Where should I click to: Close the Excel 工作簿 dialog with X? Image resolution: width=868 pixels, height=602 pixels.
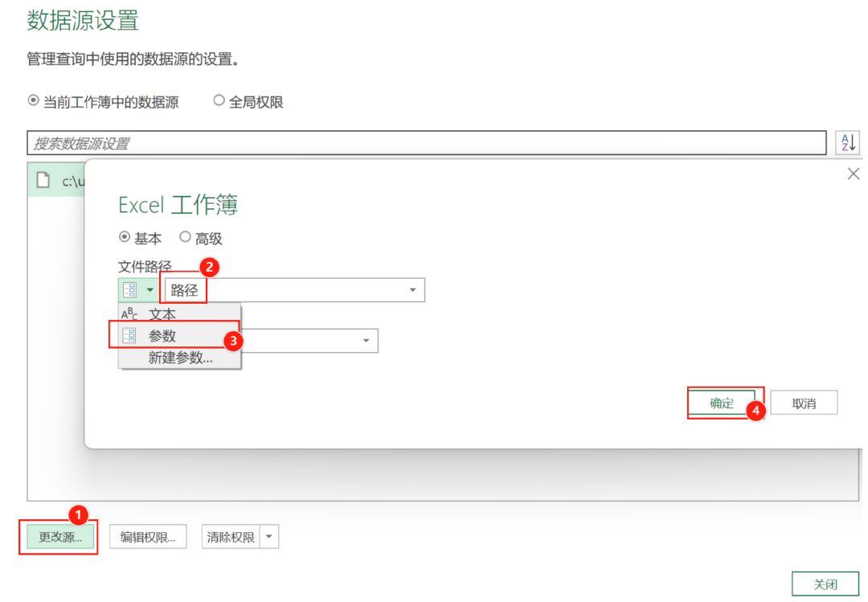[x=854, y=174]
